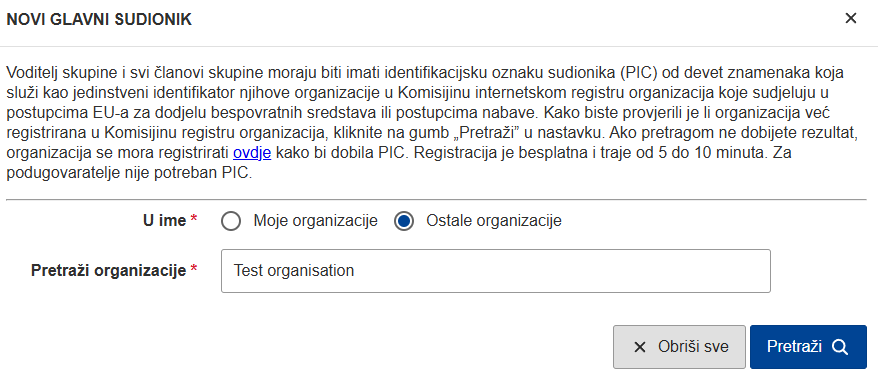This screenshot has height=379, width=878.
Task: Click the Ostale organizacije label text
Action: tap(493, 221)
